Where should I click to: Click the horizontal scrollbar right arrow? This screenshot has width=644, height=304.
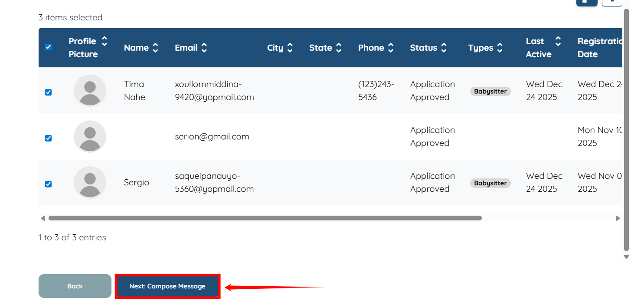pyautogui.click(x=618, y=218)
